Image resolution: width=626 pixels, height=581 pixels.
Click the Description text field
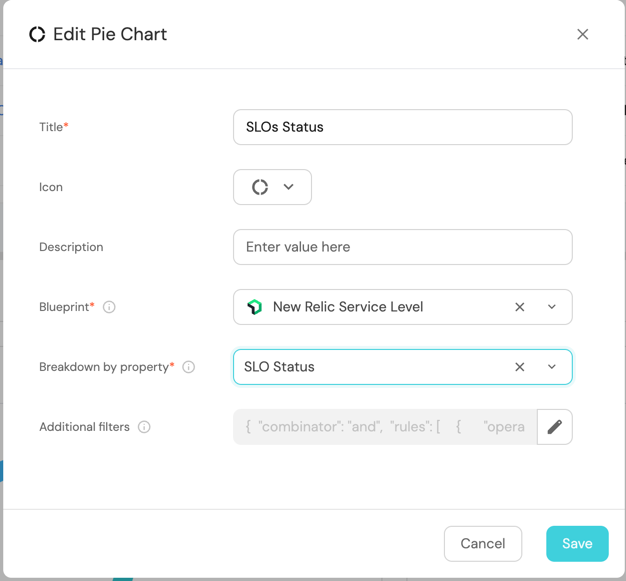click(x=402, y=247)
